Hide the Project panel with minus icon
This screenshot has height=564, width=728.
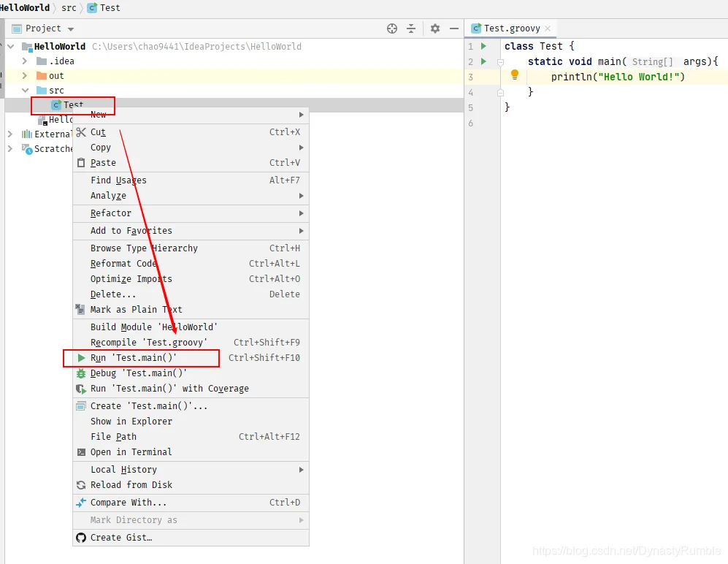coord(454,28)
